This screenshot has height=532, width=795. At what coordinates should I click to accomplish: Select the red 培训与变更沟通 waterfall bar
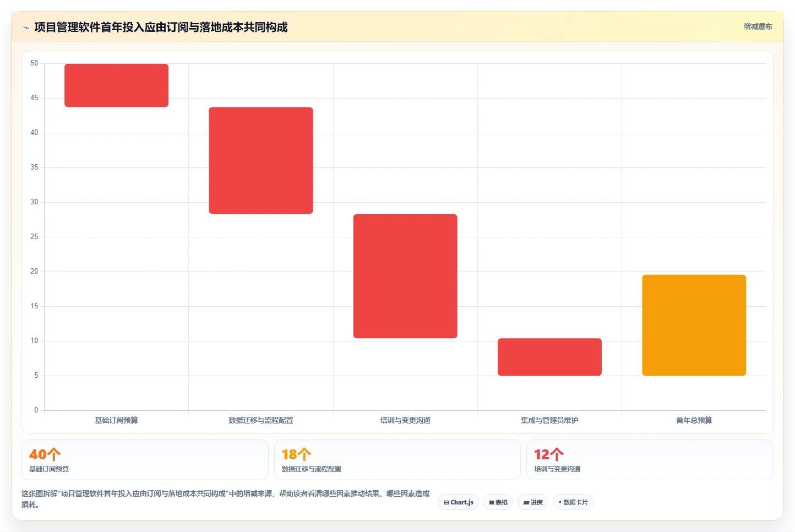coord(405,276)
